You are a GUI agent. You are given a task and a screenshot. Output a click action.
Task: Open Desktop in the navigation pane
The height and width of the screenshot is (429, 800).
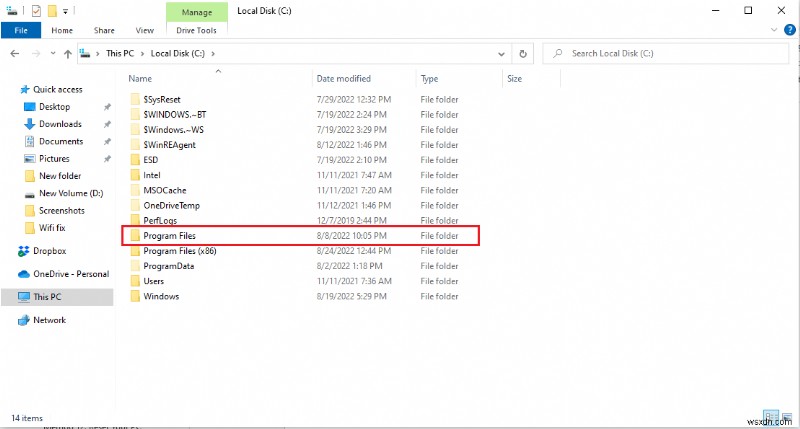tap(54, 107)
